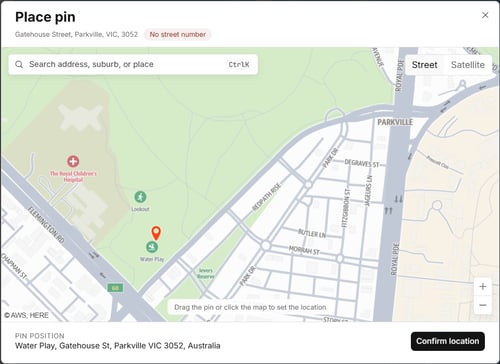This screenshot has height=364, width=500.
Task: Click the PARKVILLE suburb label
Action: coord(395,122)
